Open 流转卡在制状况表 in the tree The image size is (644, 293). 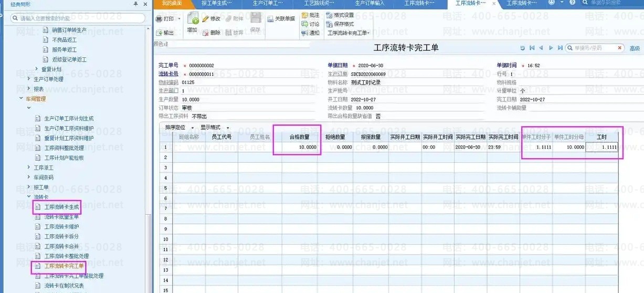(x=64, y=286)
